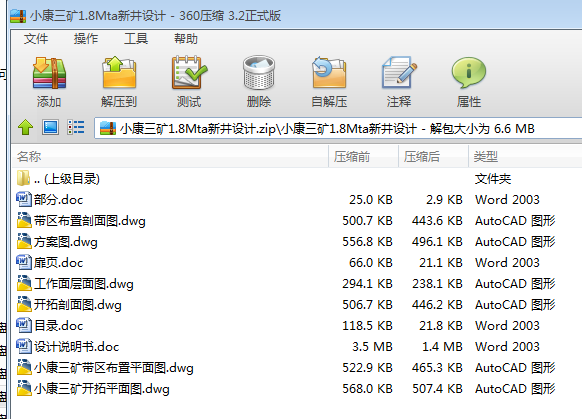This screenshot has height=419, width=582.
Task: Go up with the green arrow icon
Action: click(x=25, y=128)
